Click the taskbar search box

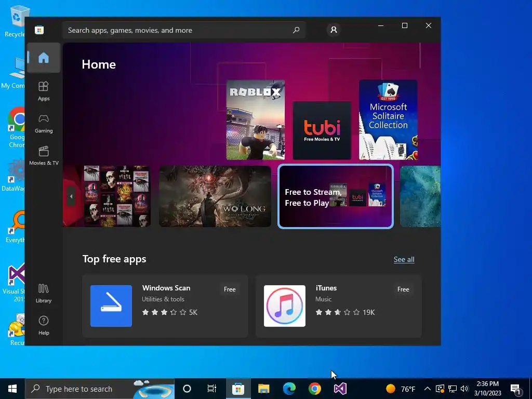click(x=100, y=389)
